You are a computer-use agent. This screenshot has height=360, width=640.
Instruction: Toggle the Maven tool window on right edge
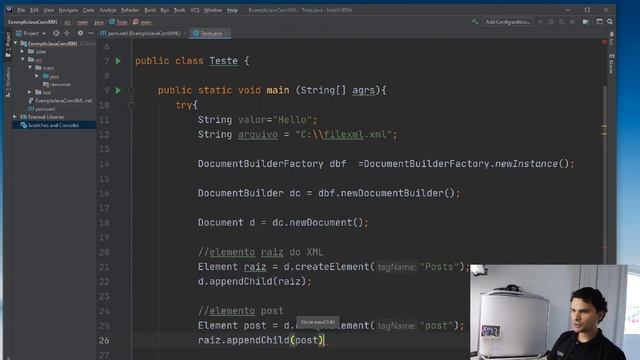tap(611, 64)
